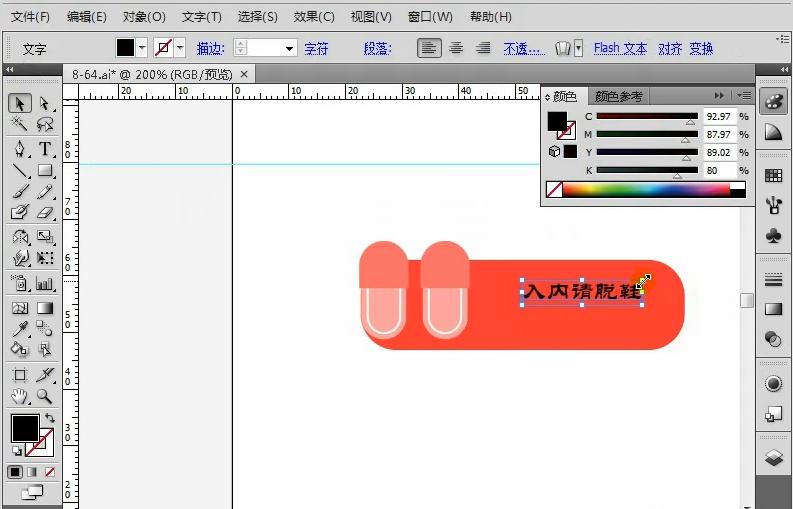Select the Symbol Sprayer tool
The width and height of the screenshot is (793, 509).
click(x=20, y=282)
